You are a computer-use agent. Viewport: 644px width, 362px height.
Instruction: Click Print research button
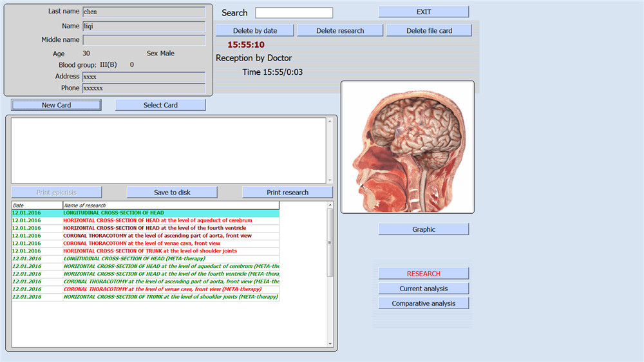(x=287, y=193)
